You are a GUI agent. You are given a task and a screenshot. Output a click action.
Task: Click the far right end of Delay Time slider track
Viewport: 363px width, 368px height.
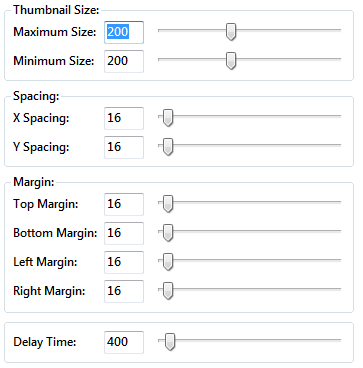(x=339, y=340)
